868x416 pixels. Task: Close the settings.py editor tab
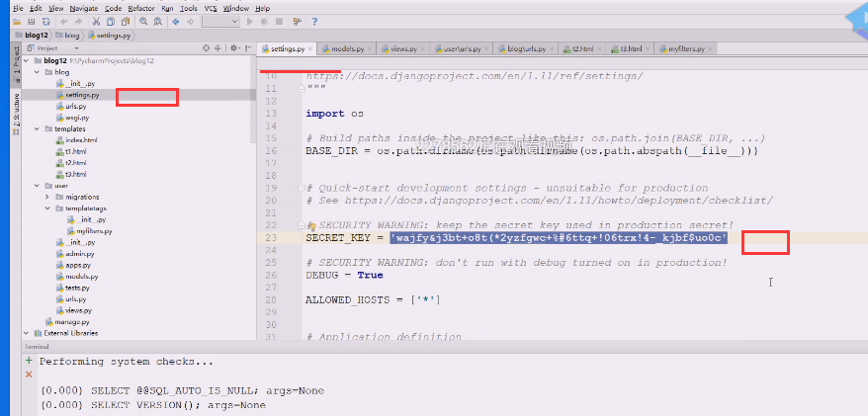click(x=310, y=48)
